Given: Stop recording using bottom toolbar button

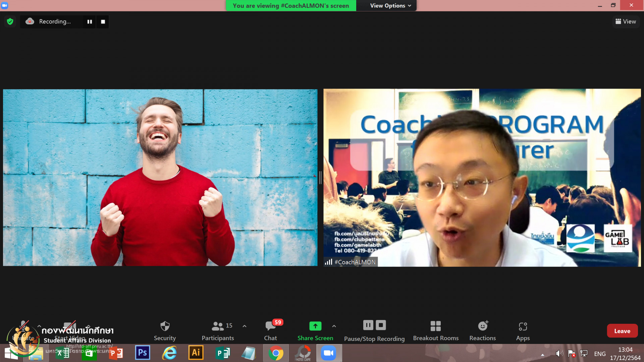Looking at the screenshot, I should click(x=381, y=325).
